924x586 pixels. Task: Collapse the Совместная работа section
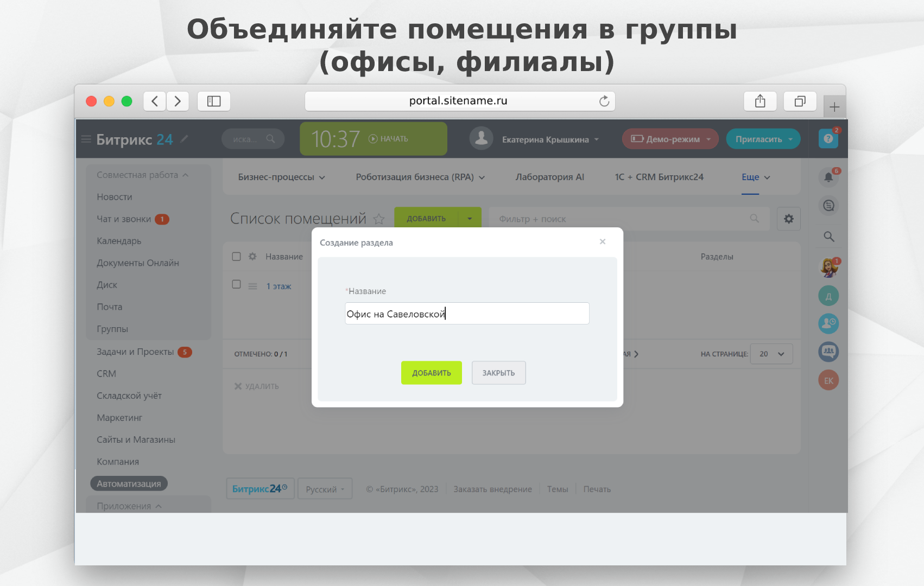coord(143,175)
